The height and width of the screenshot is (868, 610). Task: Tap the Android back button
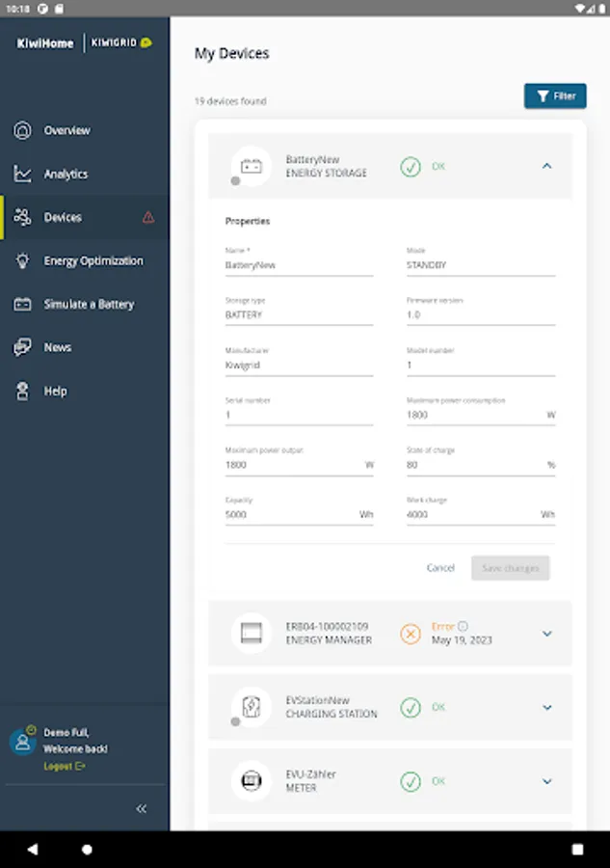[x=33, y=849]
